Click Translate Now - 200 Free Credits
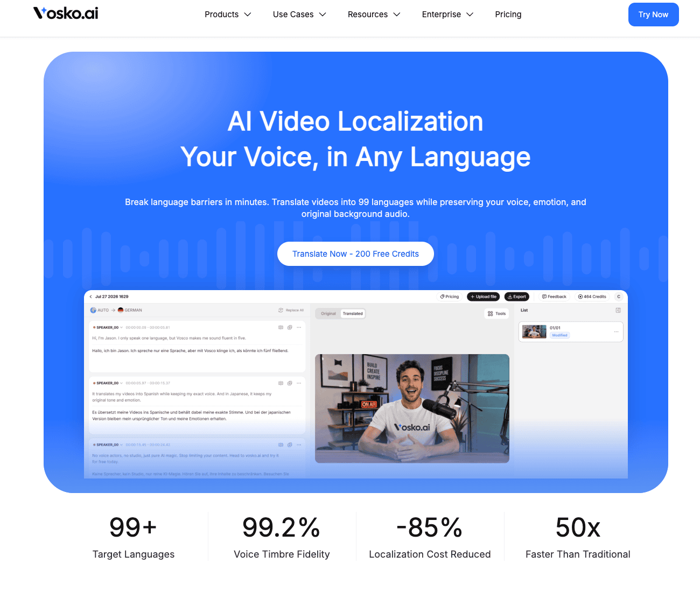This screenshot has width=700, height=591. [x=355, y=254]
